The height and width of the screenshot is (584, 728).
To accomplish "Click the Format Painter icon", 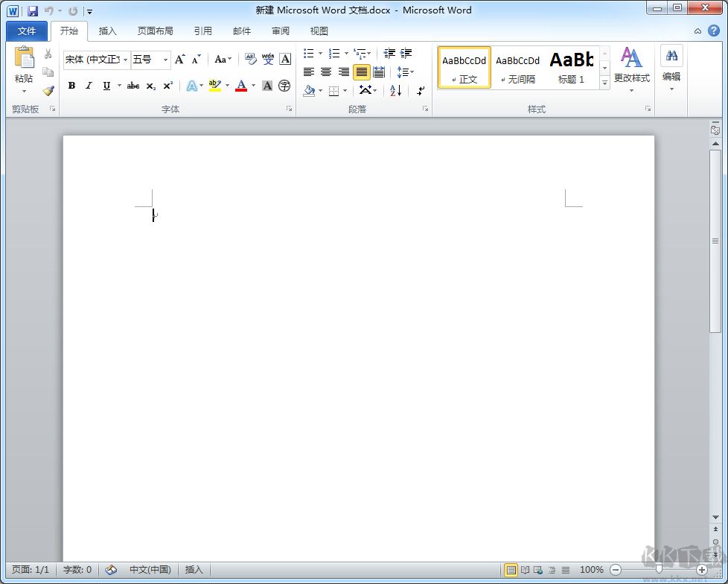I will [x=47, y=90].
